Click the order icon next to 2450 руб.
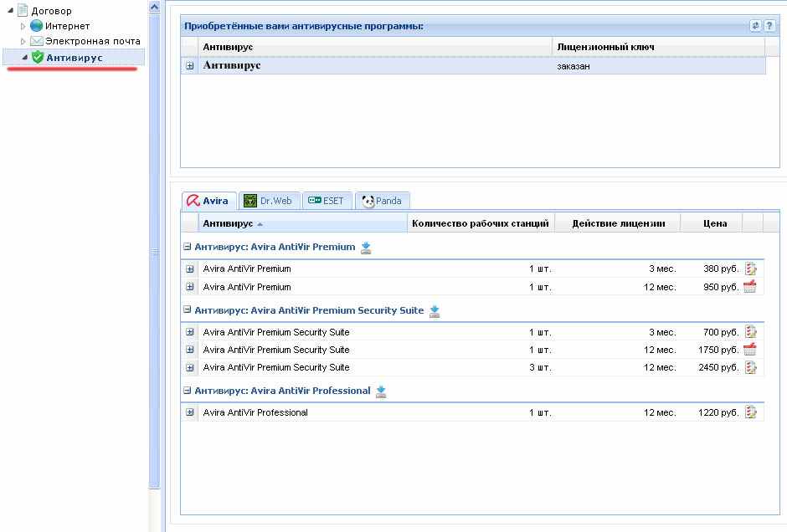Screen dimensions: 787x532 (750, 367)
